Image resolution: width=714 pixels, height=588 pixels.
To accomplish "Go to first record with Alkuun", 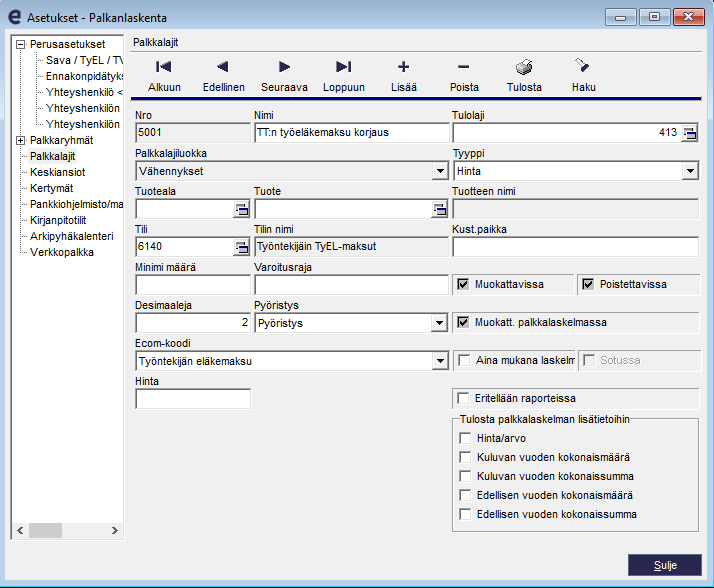I will coord(164,76).
